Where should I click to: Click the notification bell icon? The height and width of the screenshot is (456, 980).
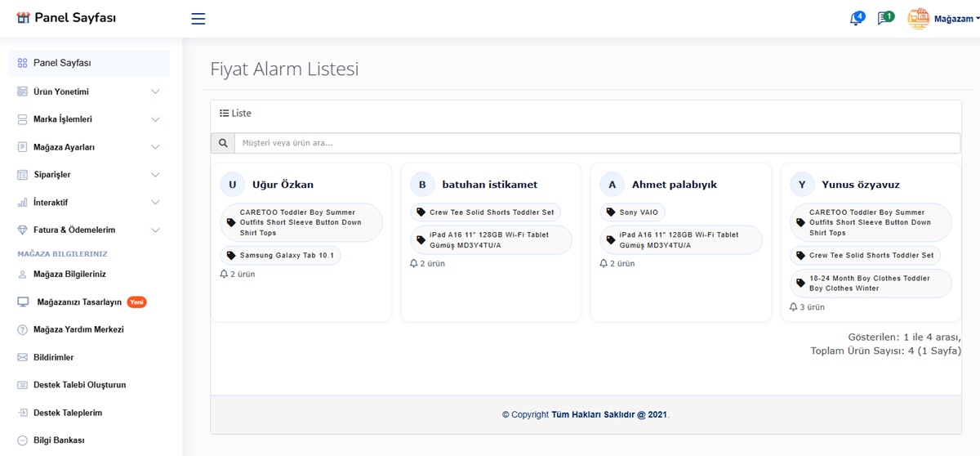855,19
